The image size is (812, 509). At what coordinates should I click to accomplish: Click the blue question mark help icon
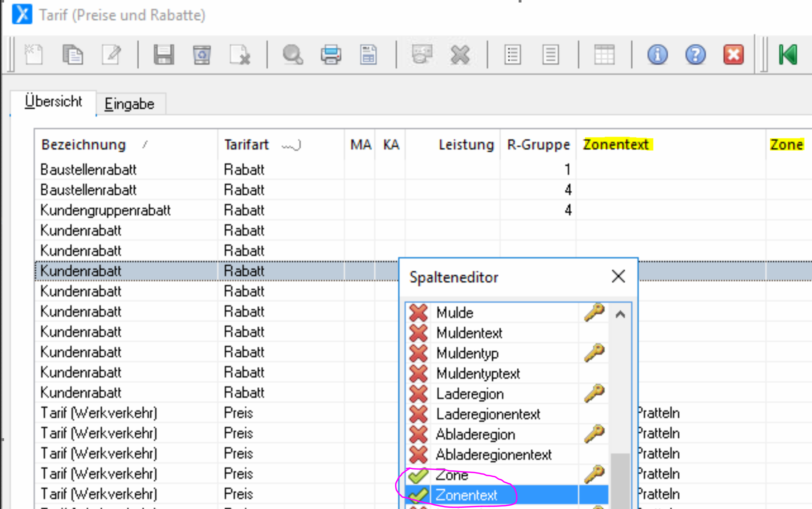click(x=695, y=54)
